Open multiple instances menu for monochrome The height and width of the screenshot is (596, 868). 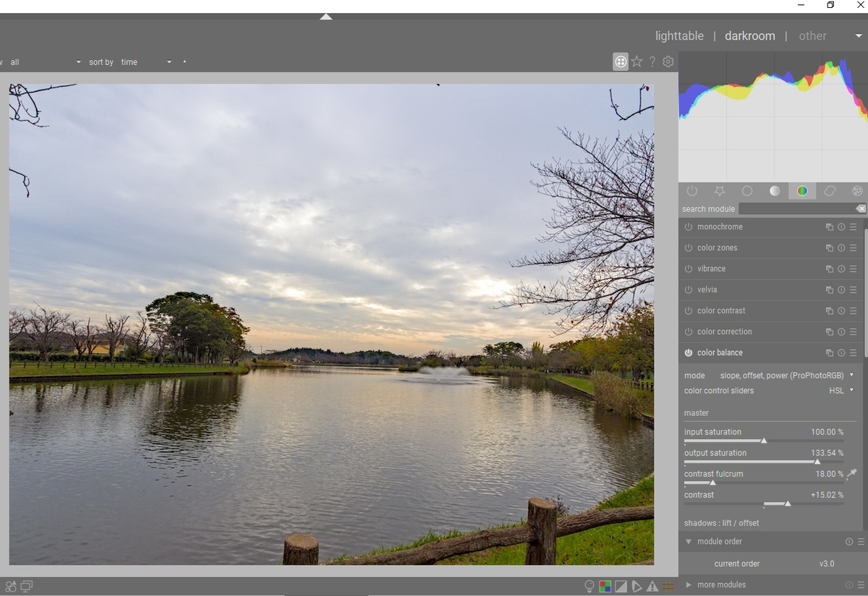tap(830, 227)
